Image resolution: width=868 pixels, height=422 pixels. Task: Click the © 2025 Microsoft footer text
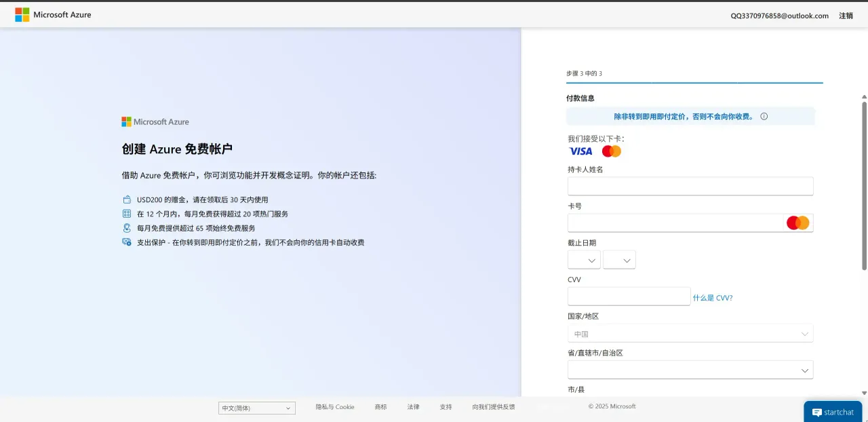click(x=612, y=407)
